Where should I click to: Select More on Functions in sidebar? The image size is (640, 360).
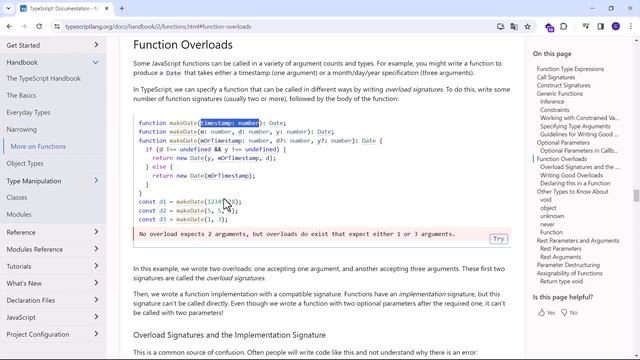point(38,146)
